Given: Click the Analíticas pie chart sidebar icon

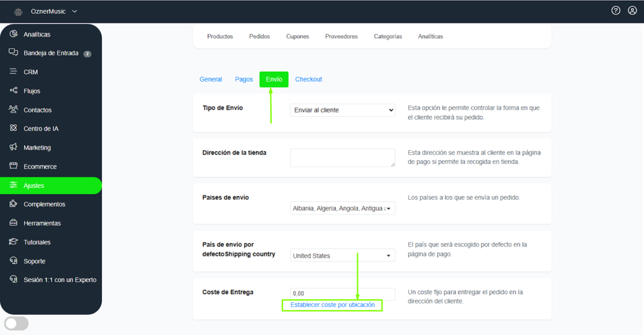Looking at the screenshot, I should tap(13, 34).
